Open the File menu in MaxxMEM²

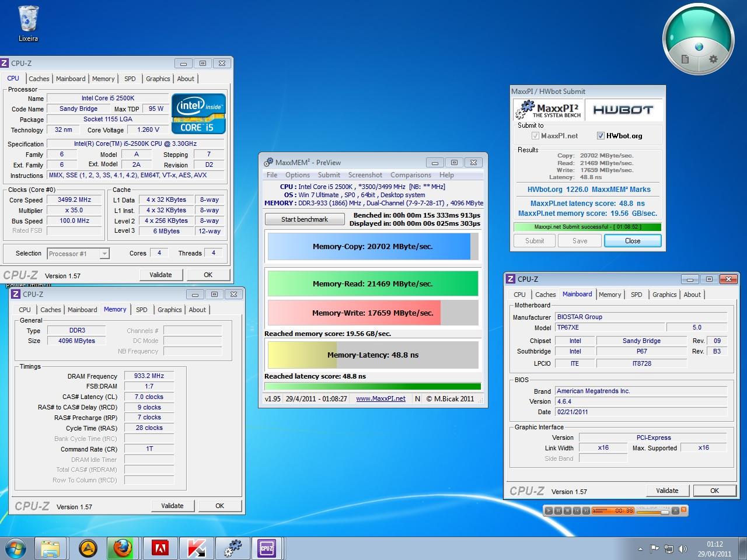coord(272,175)
